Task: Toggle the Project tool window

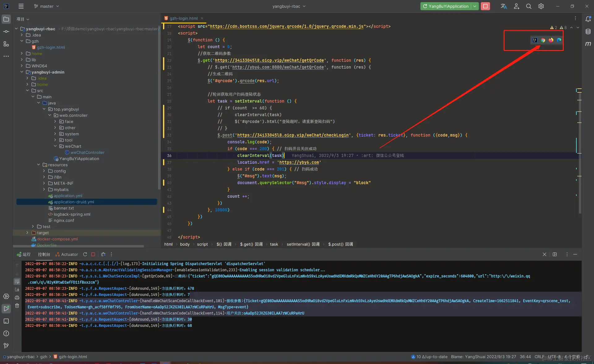Action: (x=6, y=19)
